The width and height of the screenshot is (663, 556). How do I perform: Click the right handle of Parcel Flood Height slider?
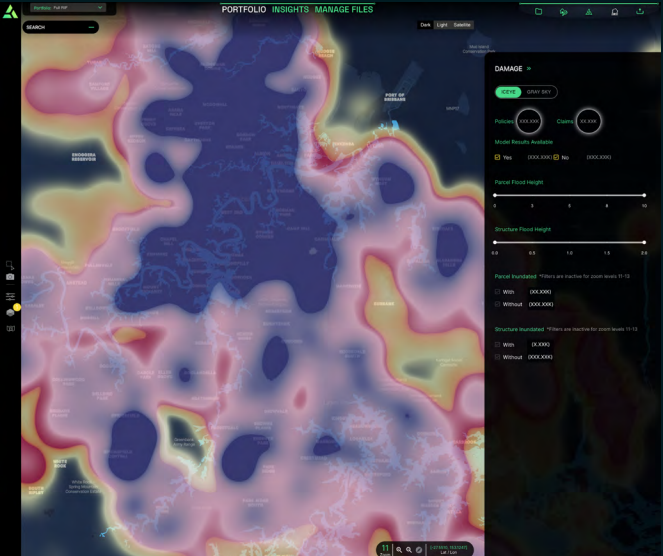(644, 195)
